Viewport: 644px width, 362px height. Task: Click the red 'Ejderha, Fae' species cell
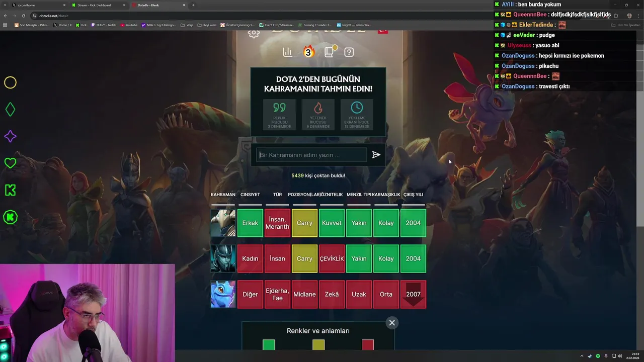277,294
